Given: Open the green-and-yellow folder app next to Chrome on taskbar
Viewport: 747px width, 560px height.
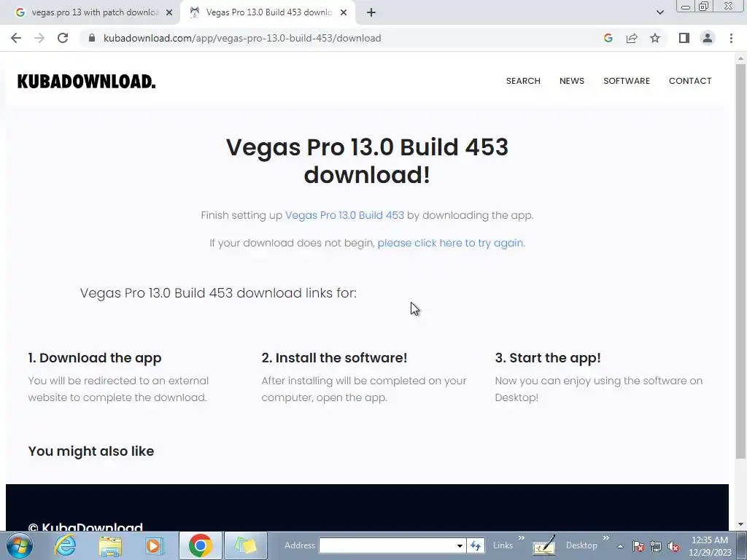Looking at the screenshot, I should tap(245, 545).
